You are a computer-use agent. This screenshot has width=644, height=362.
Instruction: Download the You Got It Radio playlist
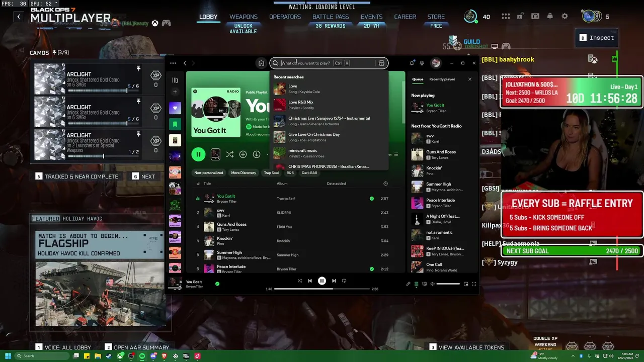[257, 154]
